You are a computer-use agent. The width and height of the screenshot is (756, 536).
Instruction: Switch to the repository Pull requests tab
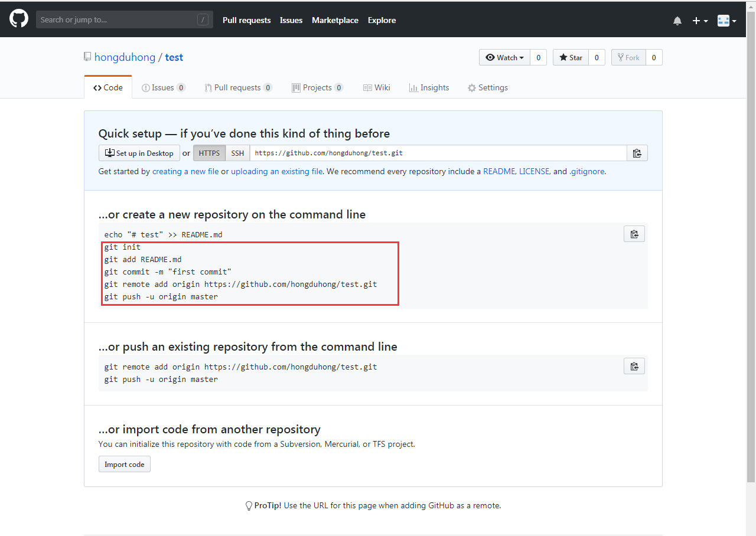[x=238, y=87]
